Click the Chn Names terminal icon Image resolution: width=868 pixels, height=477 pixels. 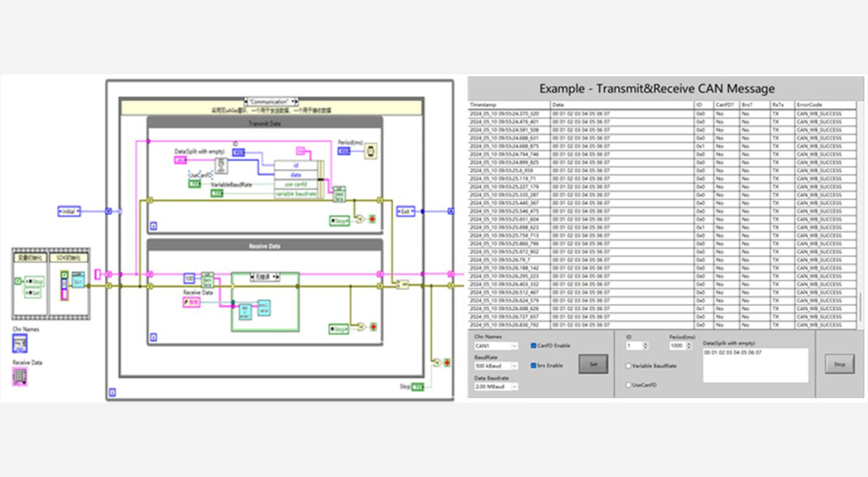pyautogui.click(x=20, y=343)
